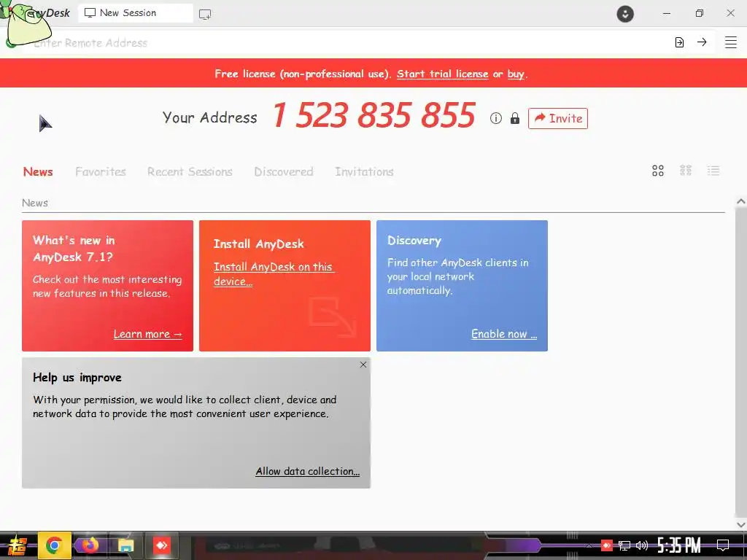Select the News tab
The height and width of the screenshot is (560, 747).
click(38, 172)
